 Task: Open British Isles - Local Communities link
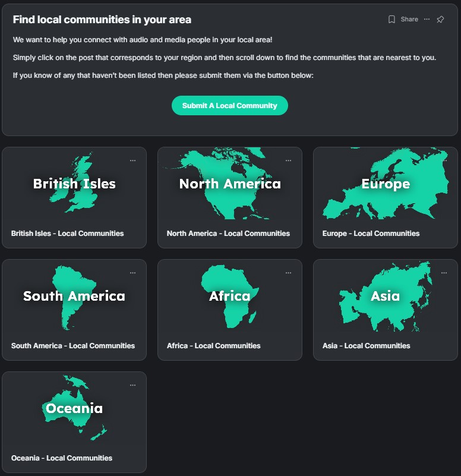(67, 234)
